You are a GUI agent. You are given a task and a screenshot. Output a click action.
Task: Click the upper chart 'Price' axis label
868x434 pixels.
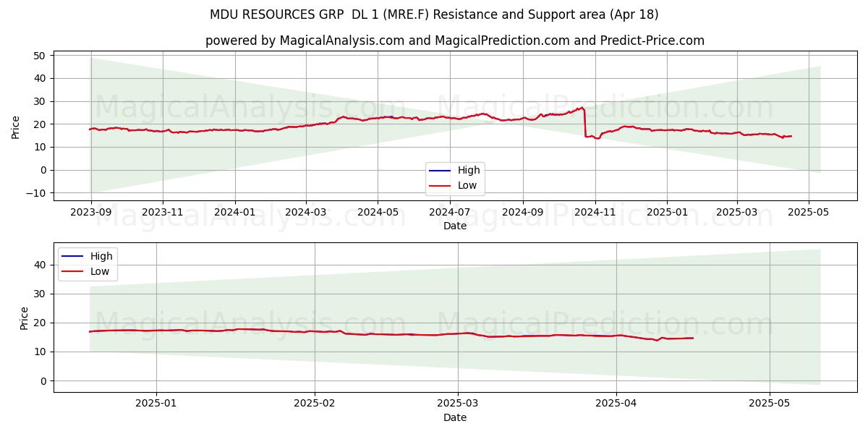point(16,126)
